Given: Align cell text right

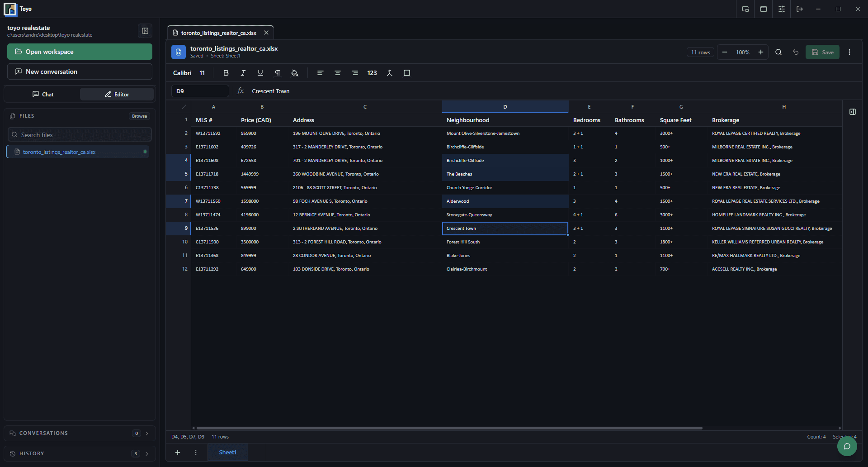Looking at the screenshot, I should (355, 73).
